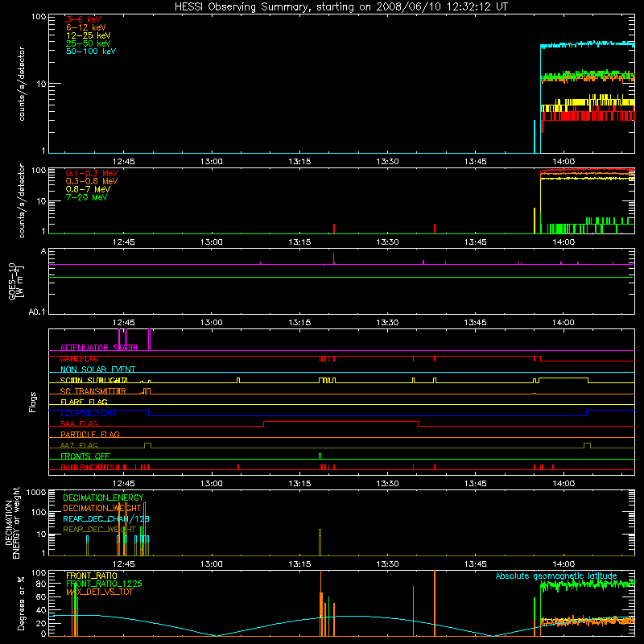Click the 7-20 MeV legend label
The image size is (644, 644).
pyautogui.click(x=86, y=197)
